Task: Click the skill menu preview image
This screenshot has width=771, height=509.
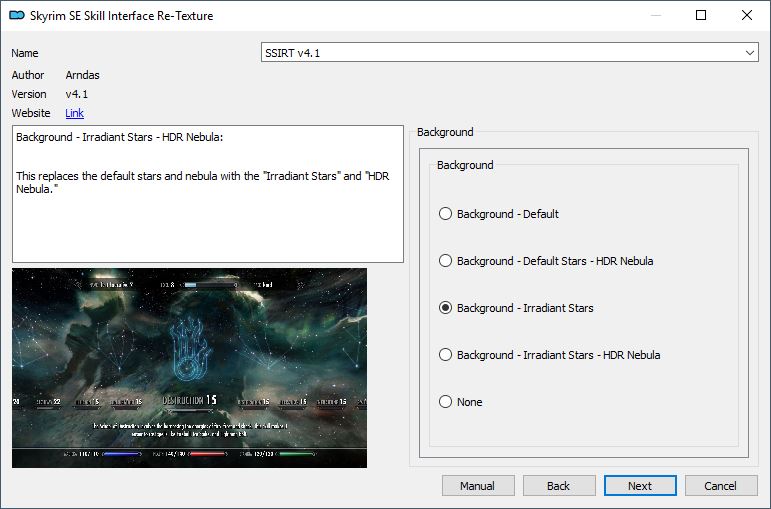Action: (x=189, y=368)
